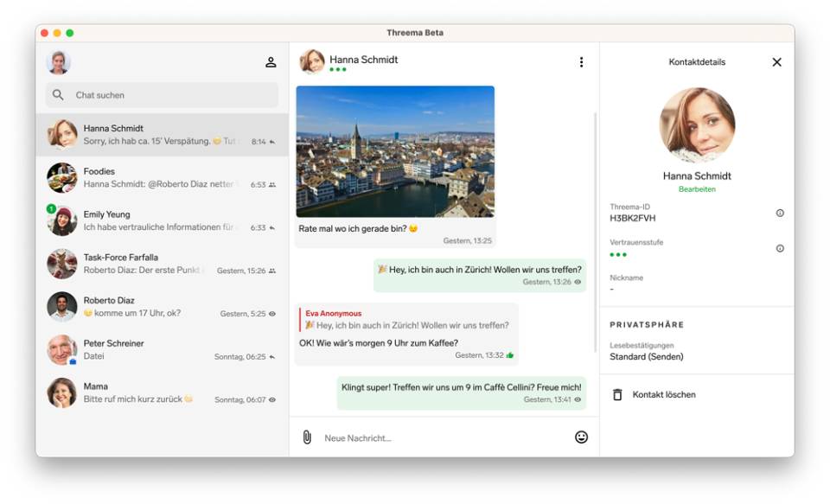The width and height of the screenshot is (830, 504).
Task: Click Kontakt löschen
Action: (x=664, y=394)
